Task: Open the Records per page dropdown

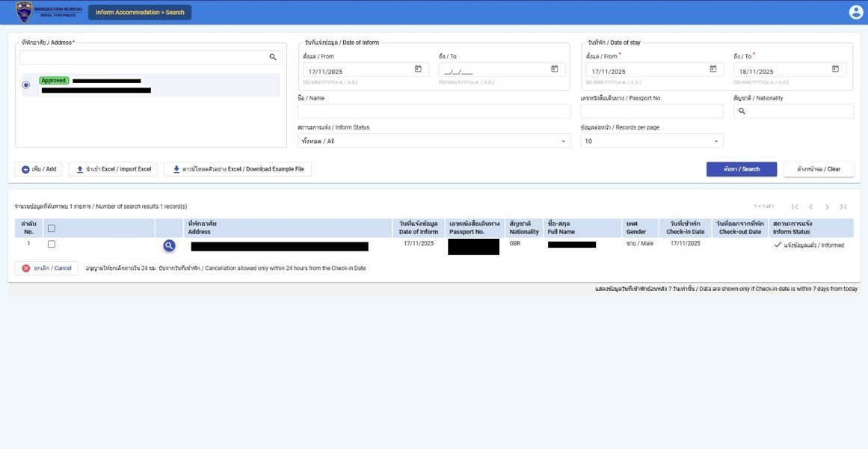Action: click(651, 141)
